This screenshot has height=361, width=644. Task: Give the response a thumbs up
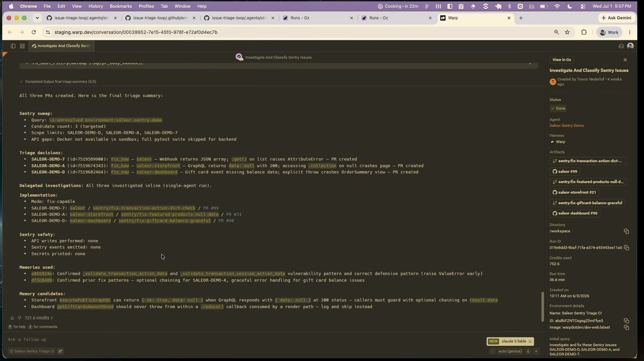[x=12, y=318]
